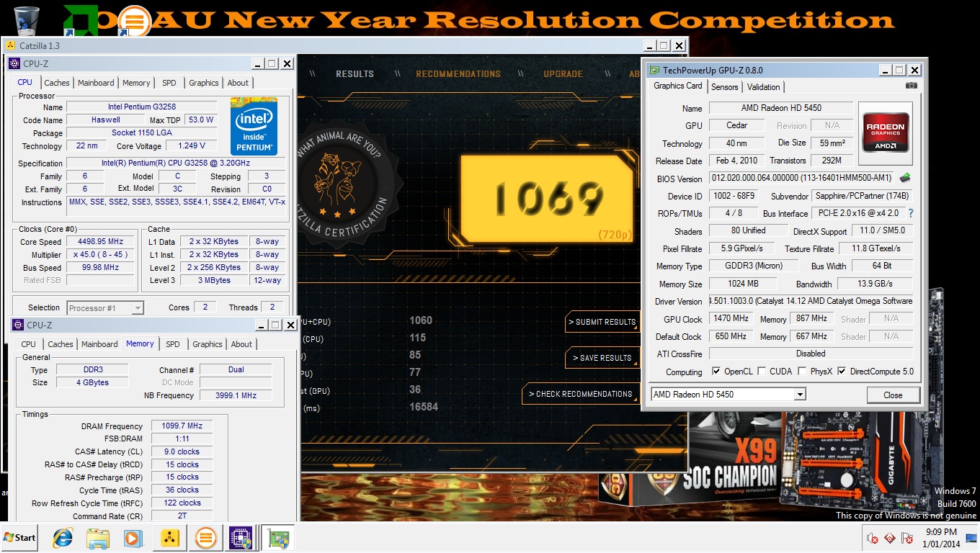Click the Intel Pentium logo in CPU-Z
Screen dimensions: 980x553
pyautogui.click(x=254, y=126)
